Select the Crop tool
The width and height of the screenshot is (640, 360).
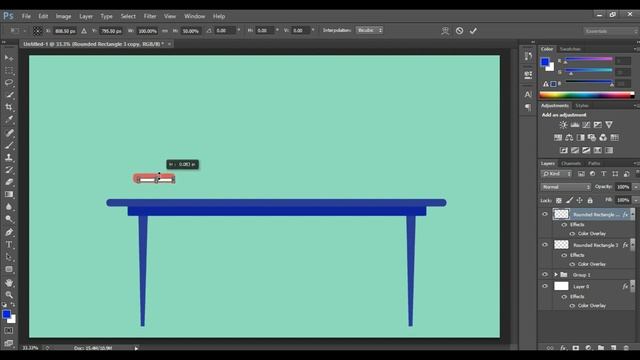(9, 107)
